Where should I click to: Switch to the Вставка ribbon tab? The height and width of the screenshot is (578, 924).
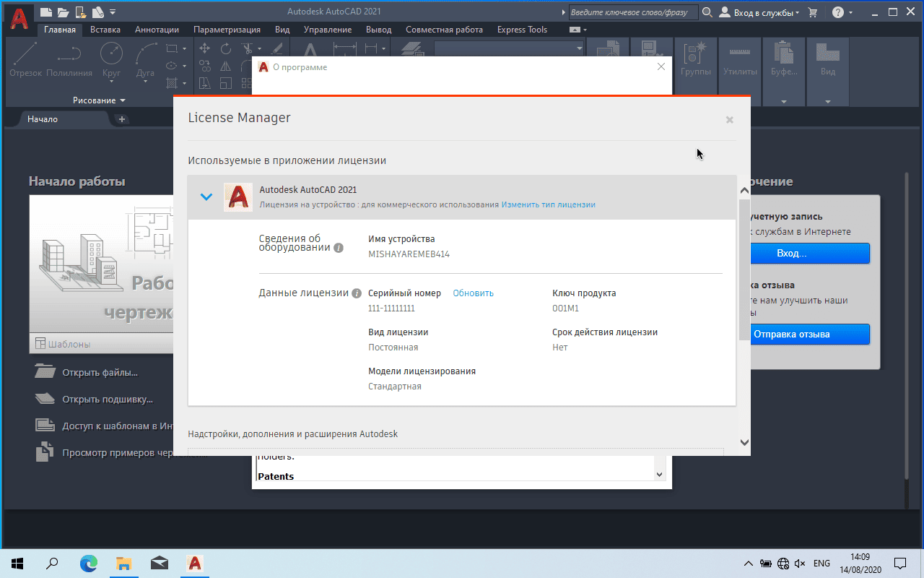[x=105, y=30]
